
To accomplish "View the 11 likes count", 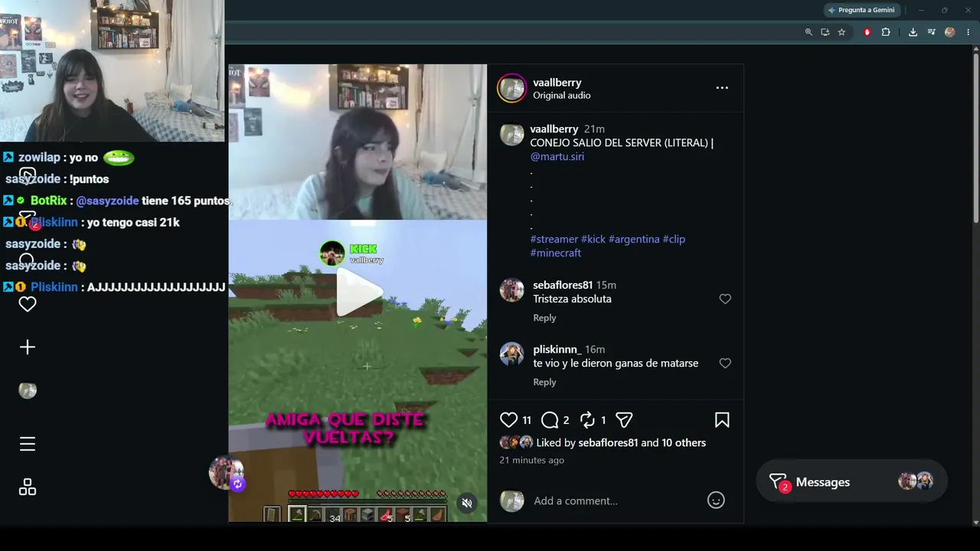I will 527,420.
